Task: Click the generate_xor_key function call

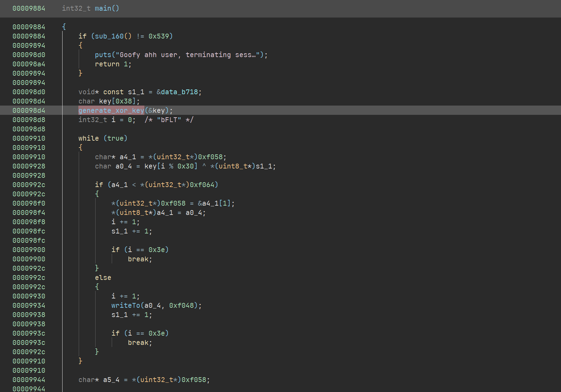Action: coord(111,110)
